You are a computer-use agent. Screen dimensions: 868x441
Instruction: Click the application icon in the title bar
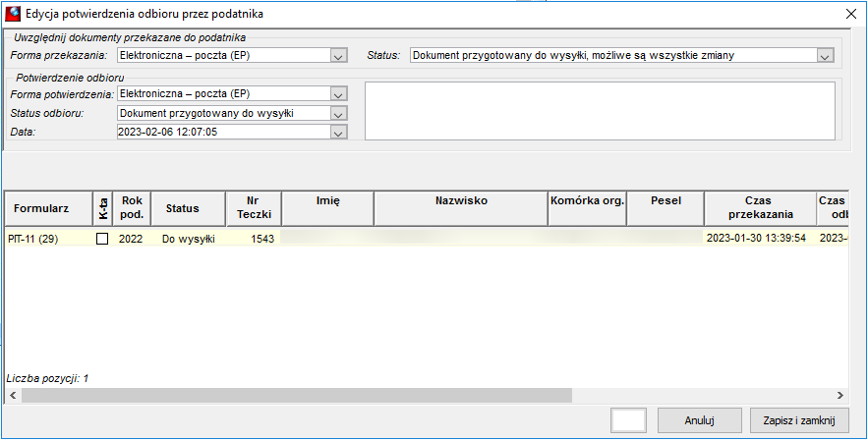click(x=13, y=14)
